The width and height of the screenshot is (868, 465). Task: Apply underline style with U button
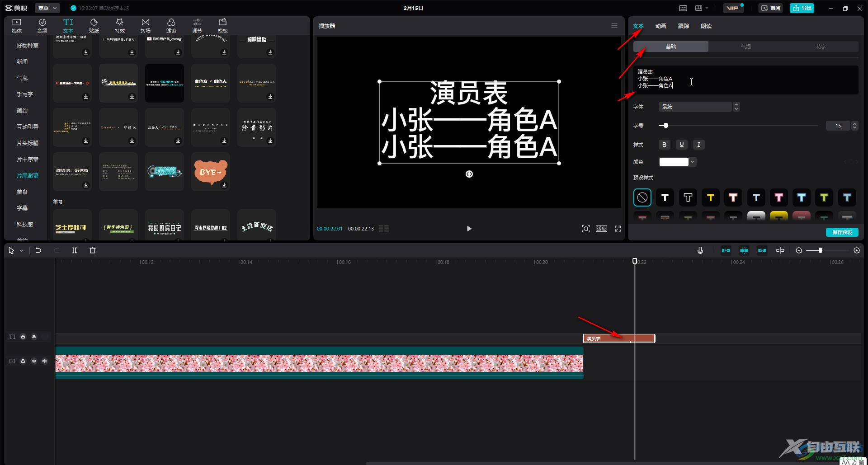coord(682,145)
